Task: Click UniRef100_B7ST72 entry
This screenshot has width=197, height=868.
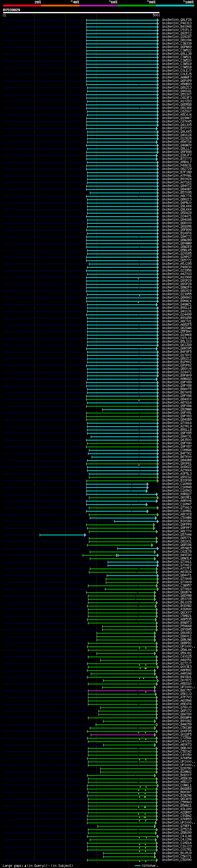Action: (176, 128)
